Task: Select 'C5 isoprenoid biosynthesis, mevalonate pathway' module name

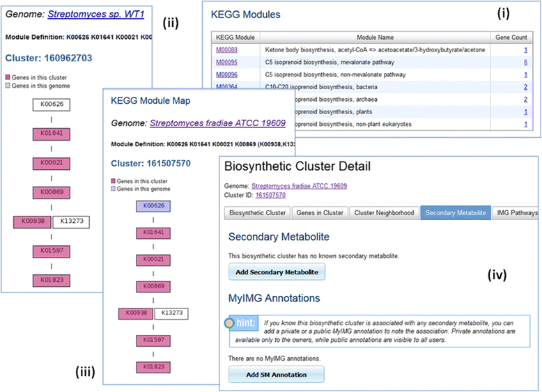Action: click(x=330, y=62)
